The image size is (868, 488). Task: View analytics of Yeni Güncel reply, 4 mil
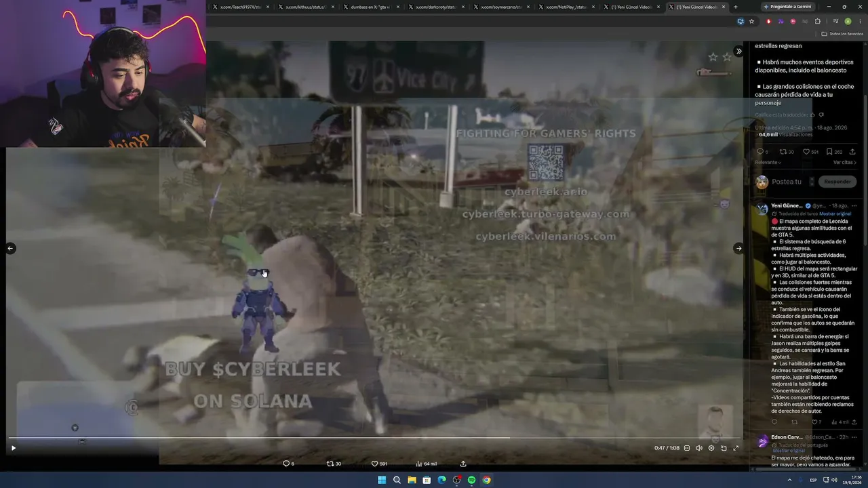pos(840,422)
